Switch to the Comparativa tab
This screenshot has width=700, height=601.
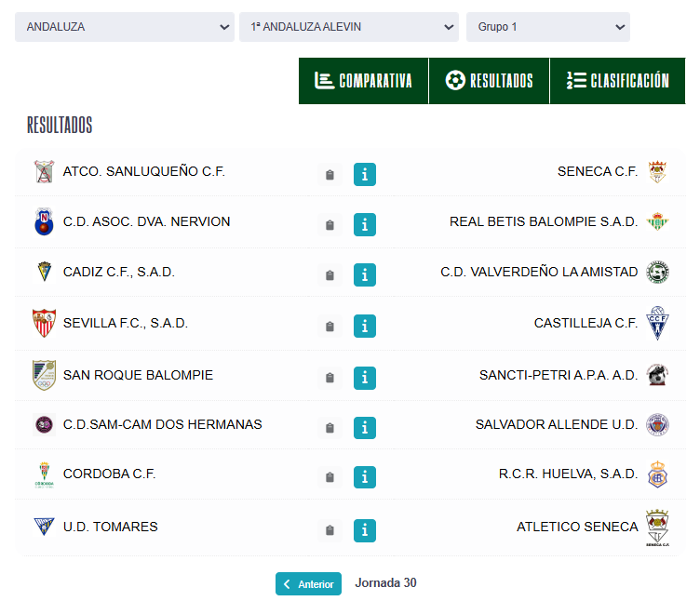point(363,81)
